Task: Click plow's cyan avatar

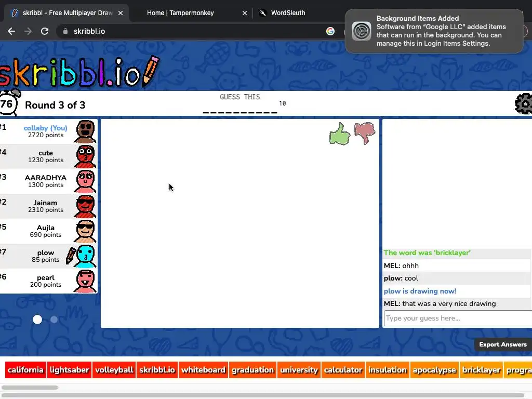Action: (x=85, y=256)
